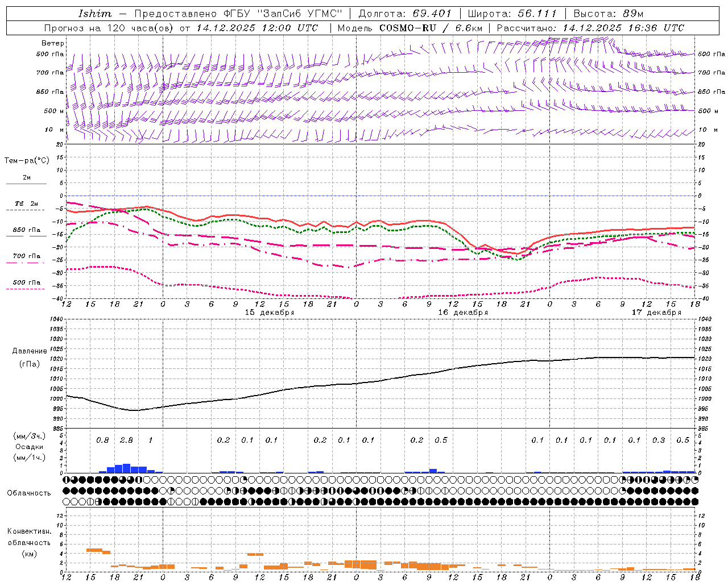The height and width of the screenshot is (582, 728).
Task: Click the "500 гПа" temperature legend entry
Action: tap(27, 282)
